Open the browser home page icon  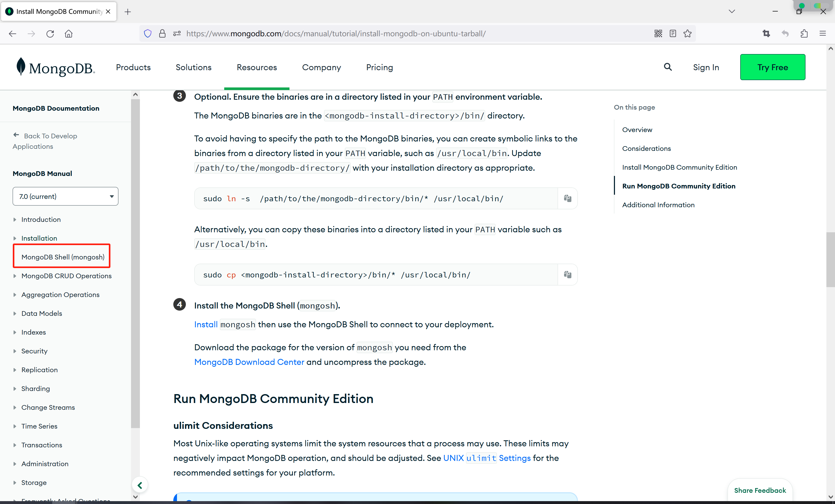point(69,34)
